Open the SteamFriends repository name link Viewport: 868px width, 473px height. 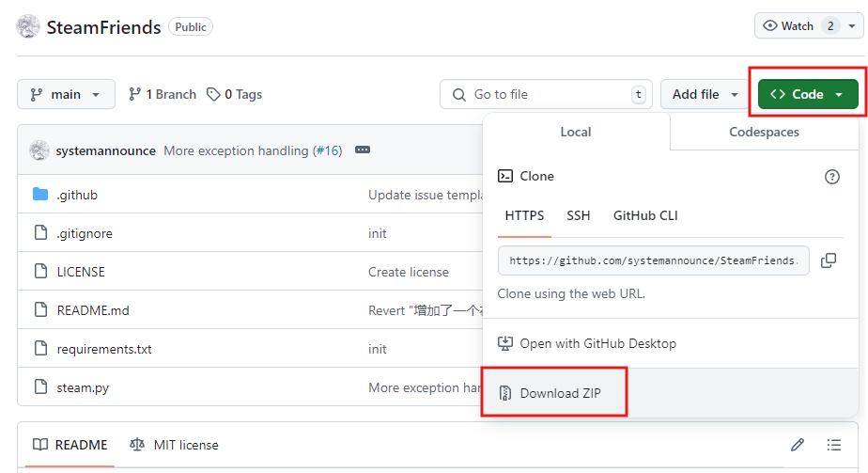coord(103,27)
